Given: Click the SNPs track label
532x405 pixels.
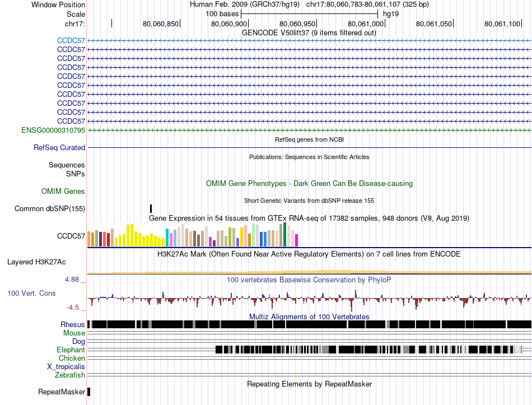Looking at the screenshot, I should (x=76, y=174).
